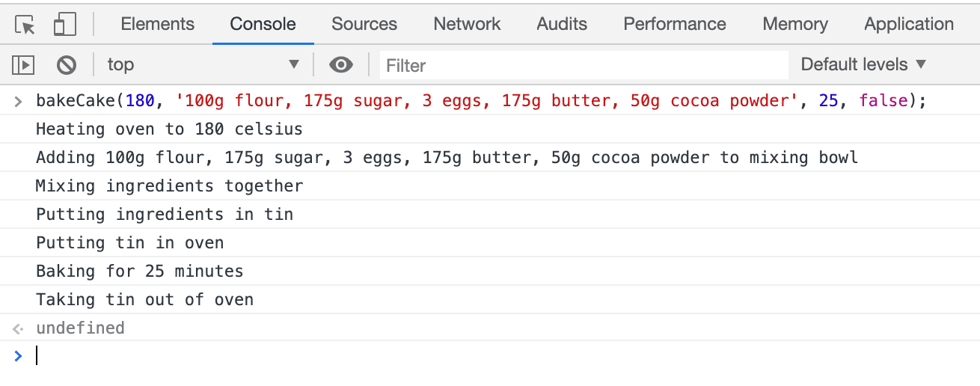Switch to the Sources tab
Screen dimensions: 980x386
(x=364, y=25)
